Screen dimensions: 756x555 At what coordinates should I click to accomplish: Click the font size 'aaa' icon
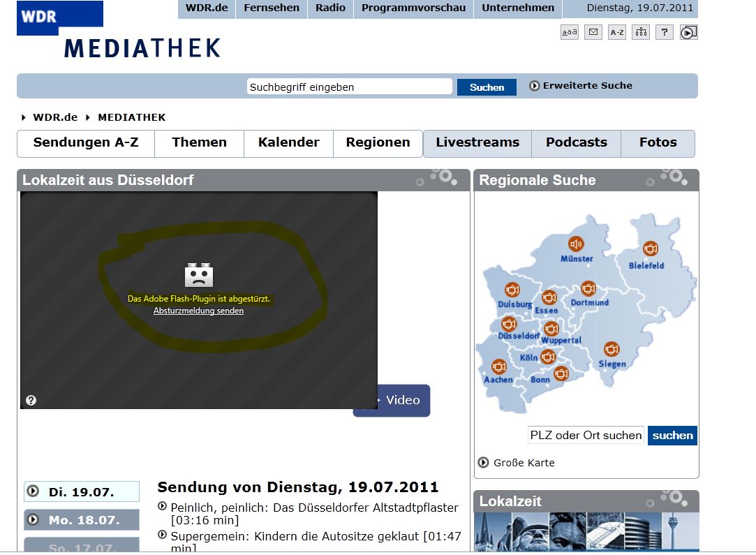pos(570,32)
